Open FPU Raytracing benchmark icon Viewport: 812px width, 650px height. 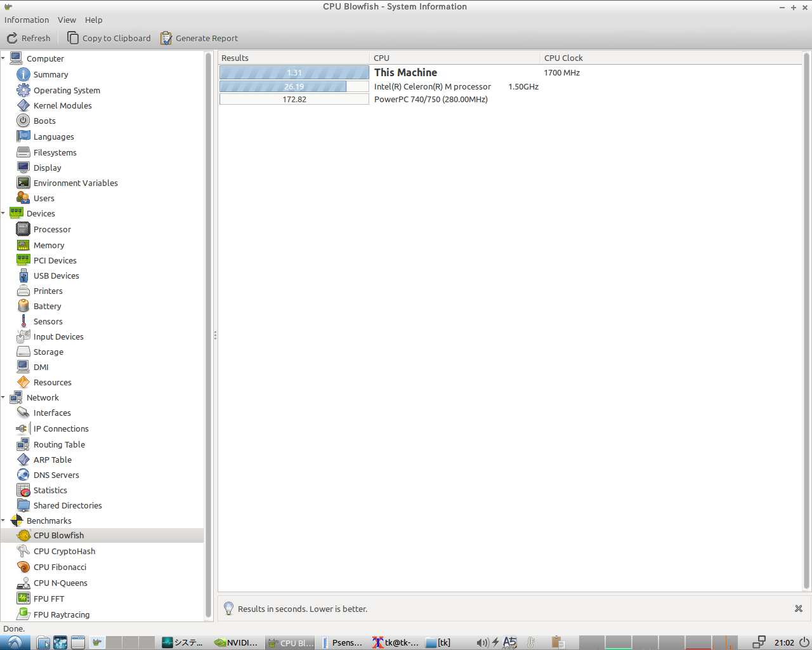pos(23,614)
